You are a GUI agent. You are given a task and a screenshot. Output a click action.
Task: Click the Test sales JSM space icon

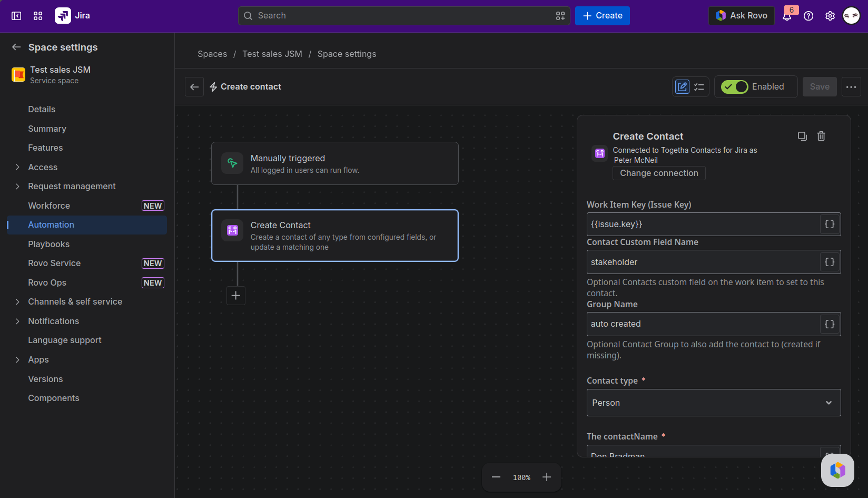[18, 75]
